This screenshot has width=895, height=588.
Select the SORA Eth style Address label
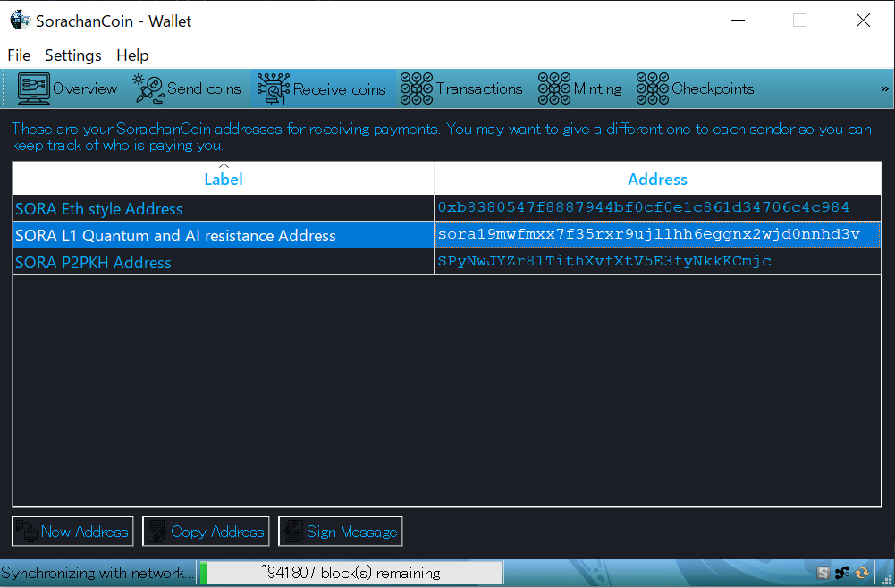224,209
